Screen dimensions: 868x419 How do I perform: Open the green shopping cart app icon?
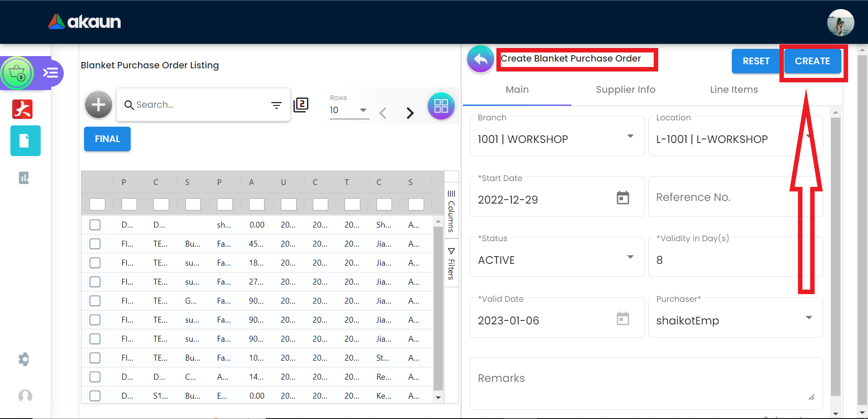click(17, 73)
